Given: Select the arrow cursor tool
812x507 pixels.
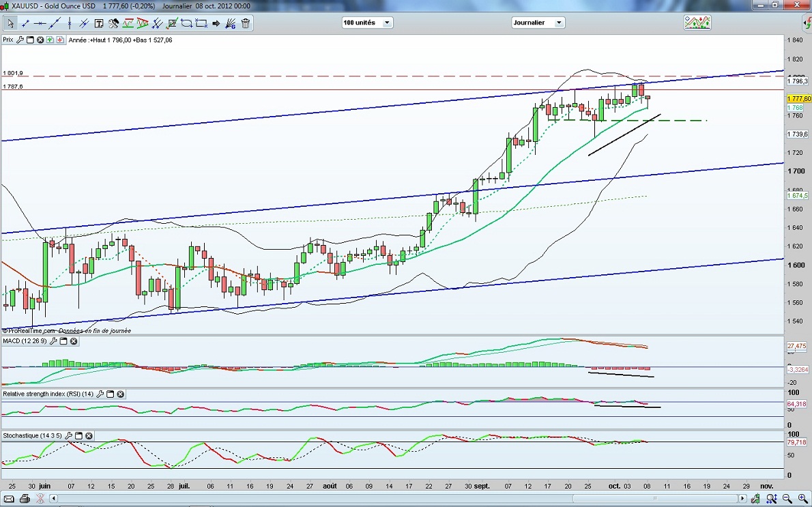Looking at the screenshot, I should coord(10,23).
